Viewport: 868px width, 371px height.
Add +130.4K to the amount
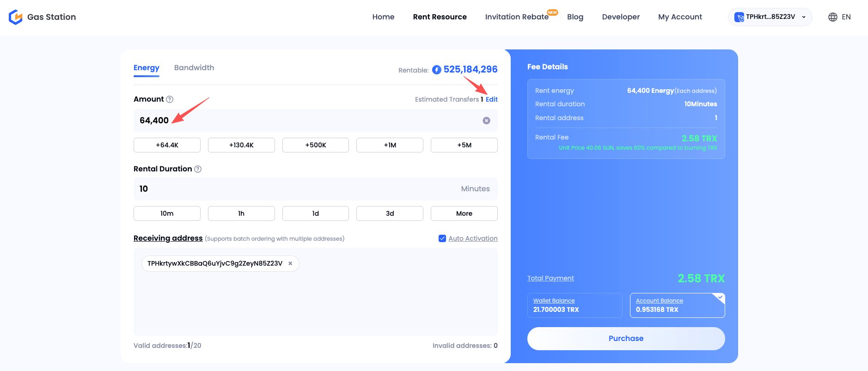241,145
